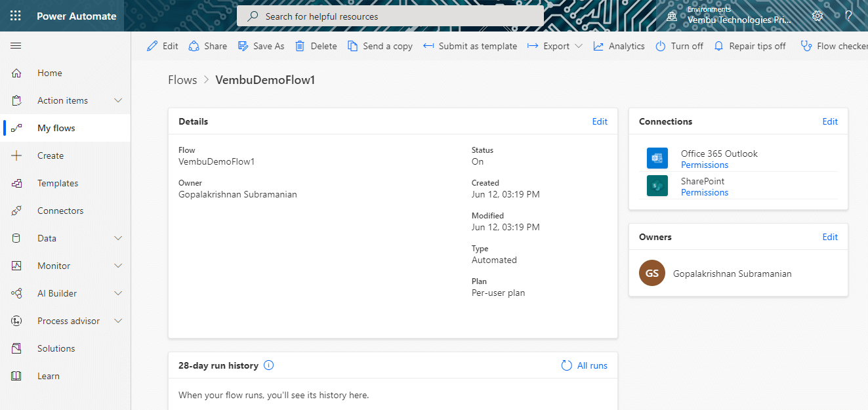This screenshot has height=410, width=868.
Task: Toggle Repair tips off
Action: [749, 46]
